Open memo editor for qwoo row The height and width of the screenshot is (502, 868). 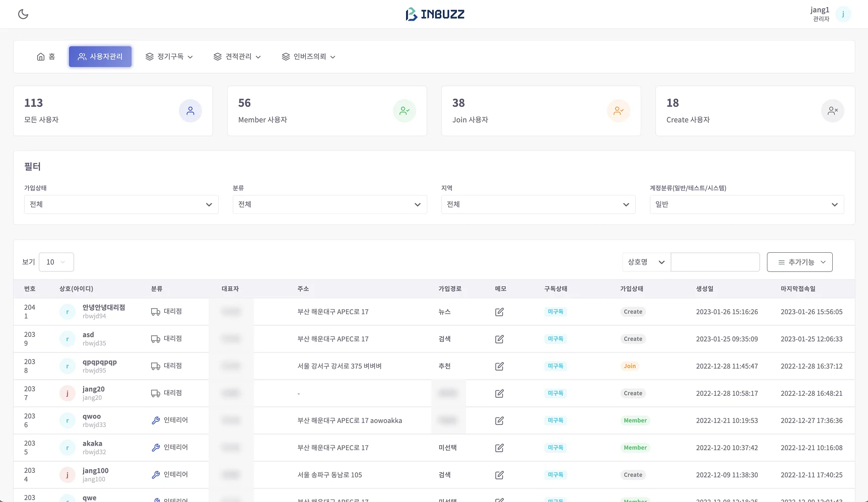pos(499,421)
